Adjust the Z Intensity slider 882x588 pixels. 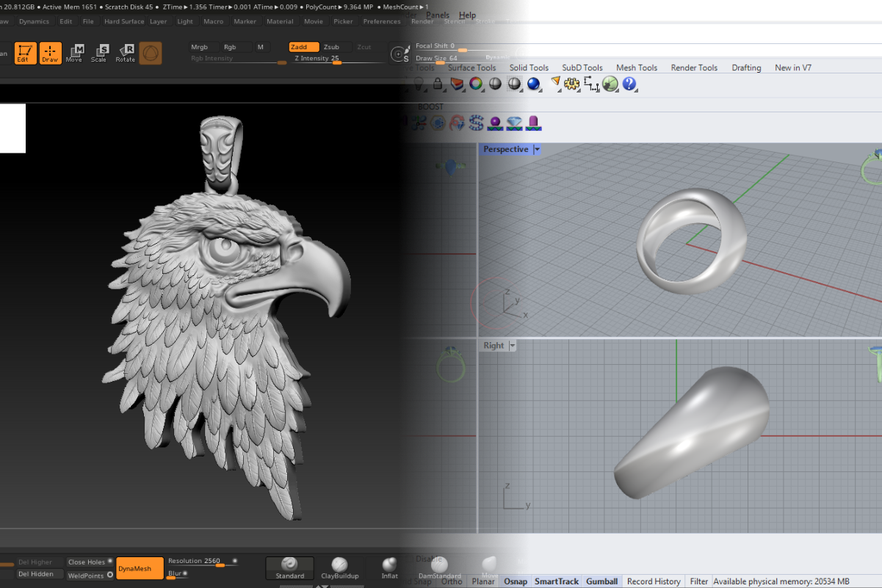(337, 62)
